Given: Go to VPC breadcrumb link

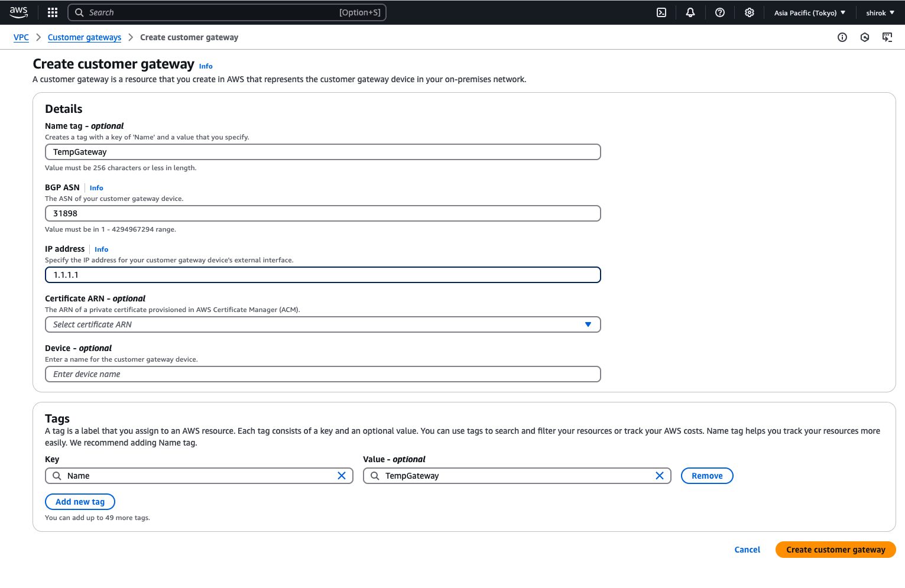Looking at the screenshot, I should [x=21, y=37].
